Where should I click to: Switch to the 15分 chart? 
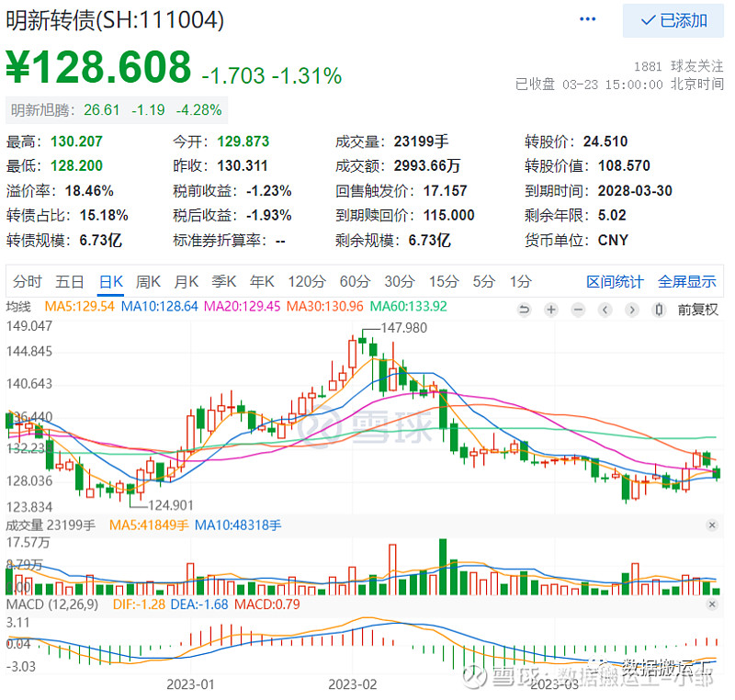444,282
